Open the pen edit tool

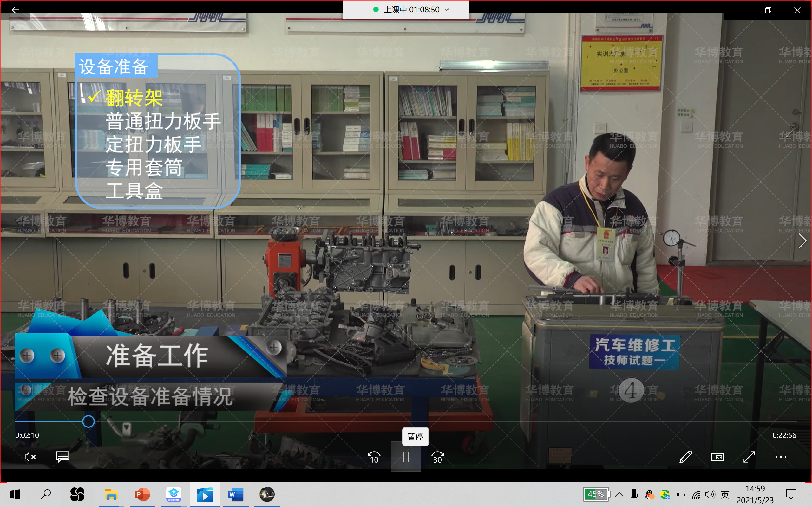tap(685, 457)
